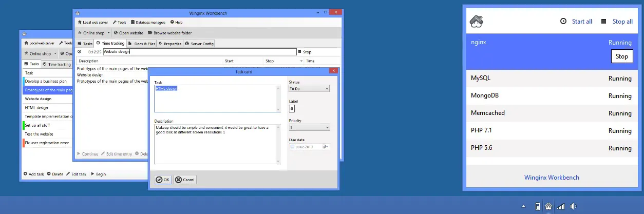Click into the Task card Description text box
The image size is (644, 214).
coord(217,144)
